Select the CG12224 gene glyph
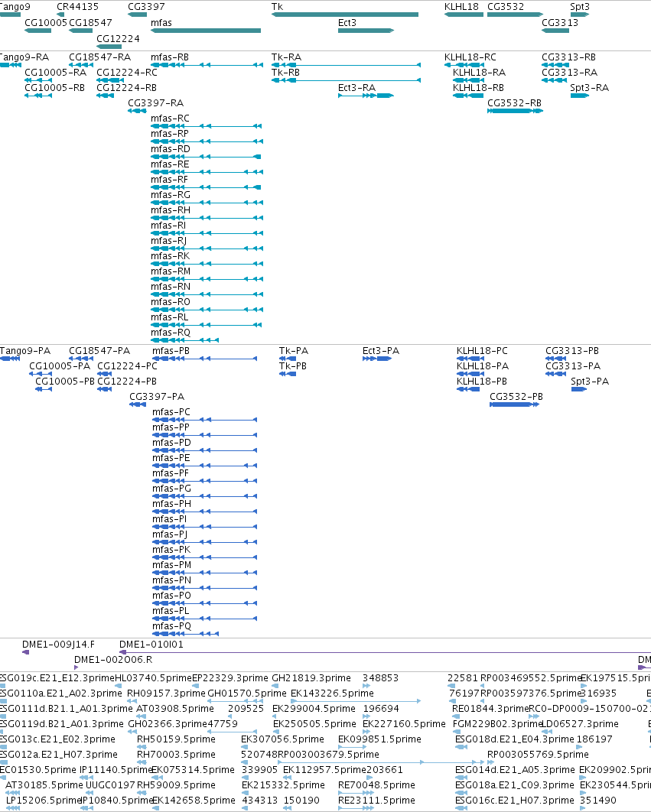 pos(109,47)
